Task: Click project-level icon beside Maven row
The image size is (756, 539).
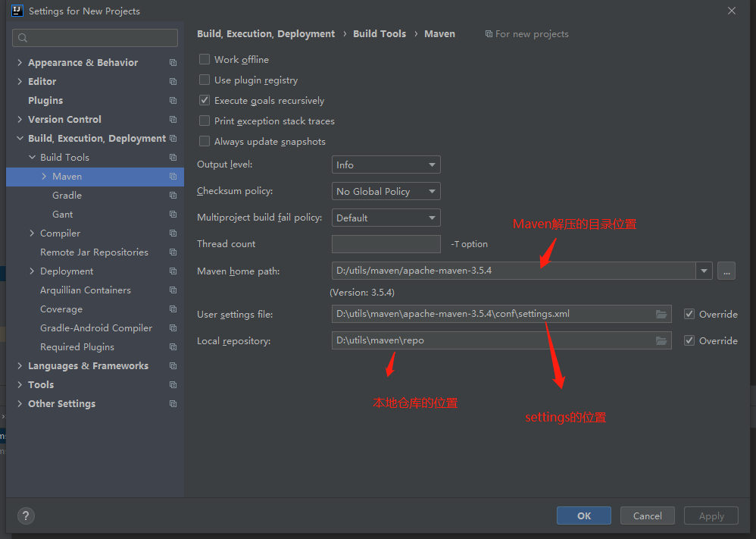Action: [173, 177]
